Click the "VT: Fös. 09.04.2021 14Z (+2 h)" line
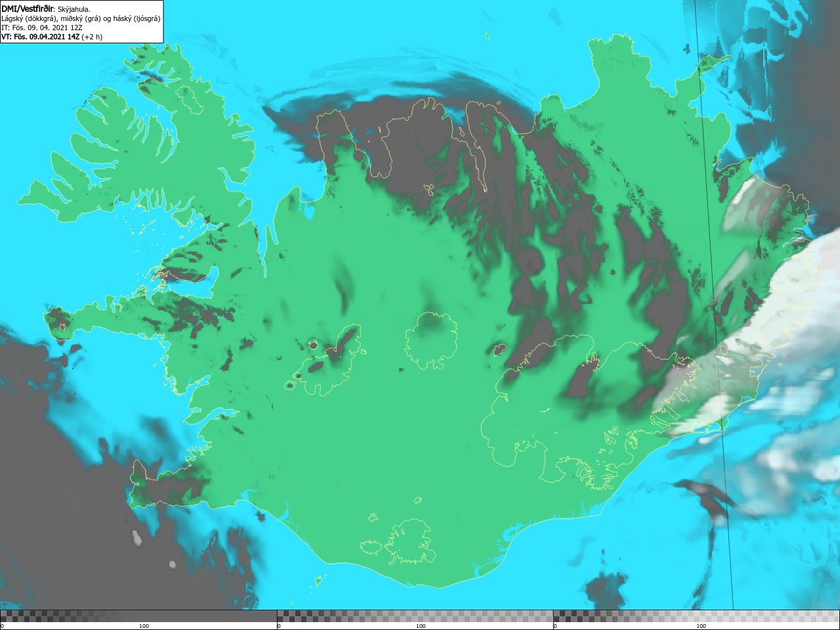The width and height of the screenshot is (840, 630). click(52, 37)
